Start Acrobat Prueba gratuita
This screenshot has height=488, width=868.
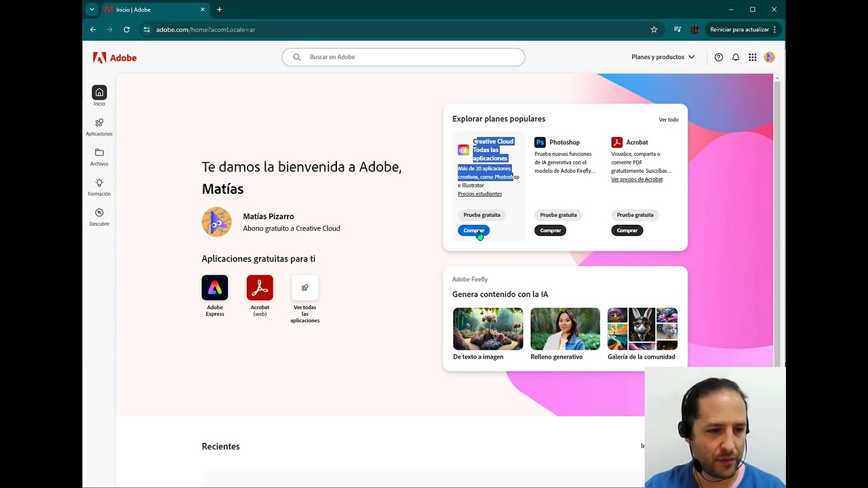point(635,215)
